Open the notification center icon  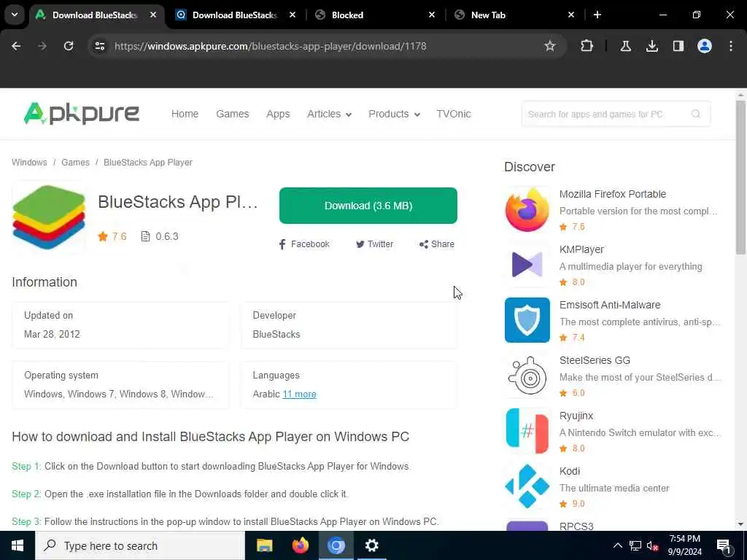pos(723,547)
